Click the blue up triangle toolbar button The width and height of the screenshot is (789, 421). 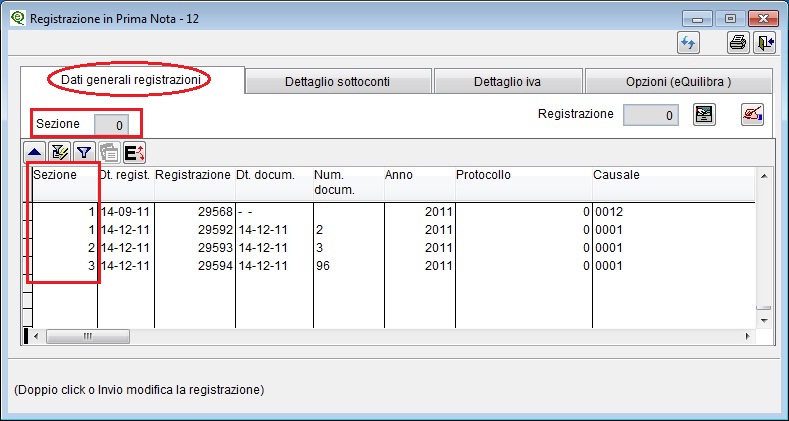35,151
